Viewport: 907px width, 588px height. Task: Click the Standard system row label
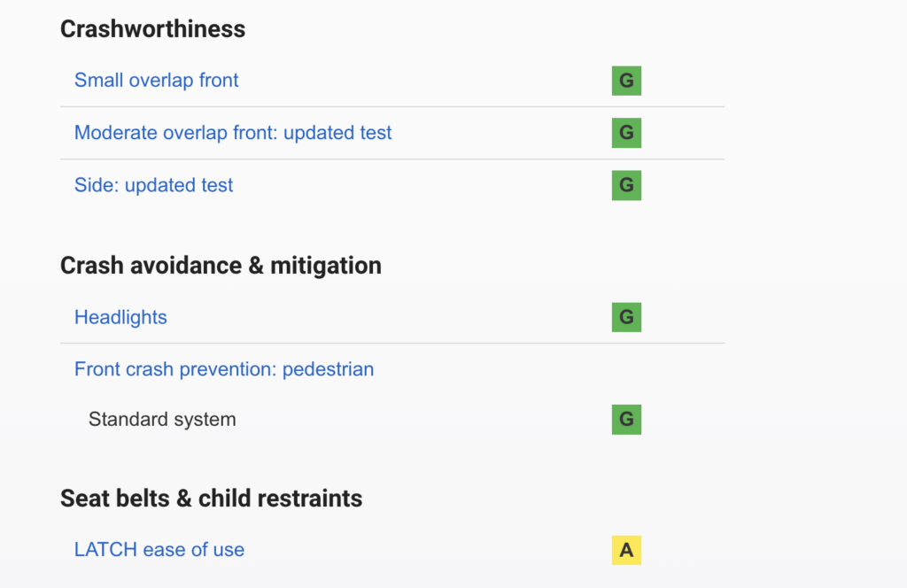pyautogui.click(x=162, y=419)
